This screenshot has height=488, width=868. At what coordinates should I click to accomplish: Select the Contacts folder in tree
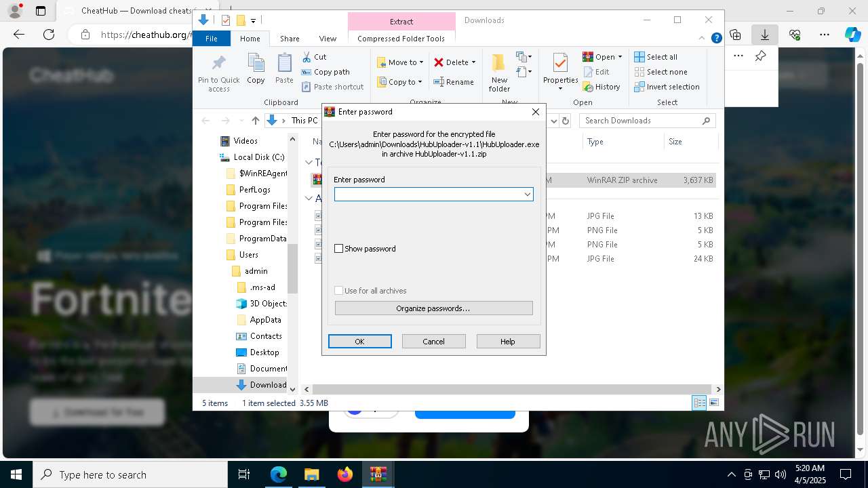coord(266,336)
